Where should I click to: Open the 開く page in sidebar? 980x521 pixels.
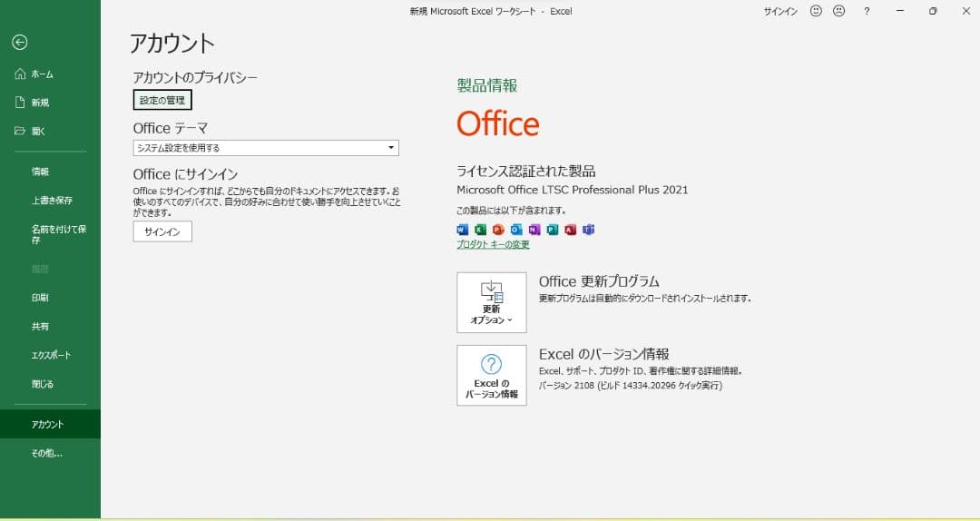50,132
